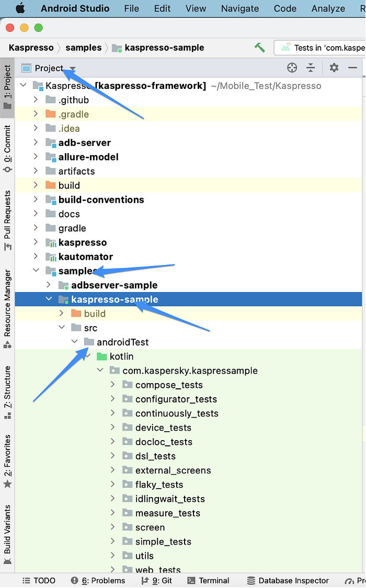The height and width of the screenshot is (588, 366).
Task: Open the Resource Manager side tool window
Action: point(7,308)
